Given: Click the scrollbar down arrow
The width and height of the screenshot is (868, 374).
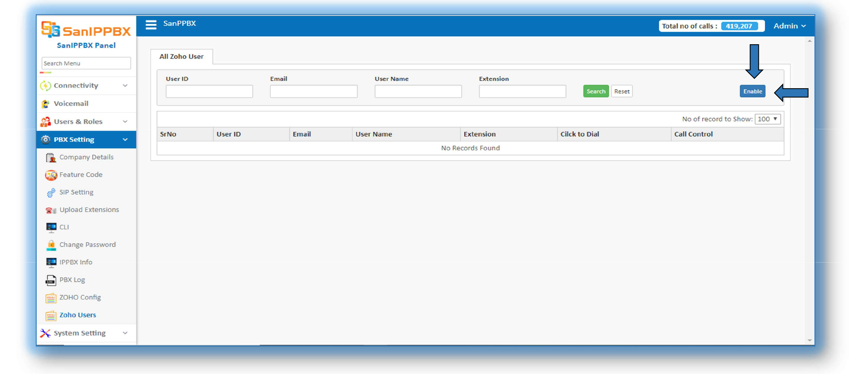Looking at the screenshot, I should (809, 340).
